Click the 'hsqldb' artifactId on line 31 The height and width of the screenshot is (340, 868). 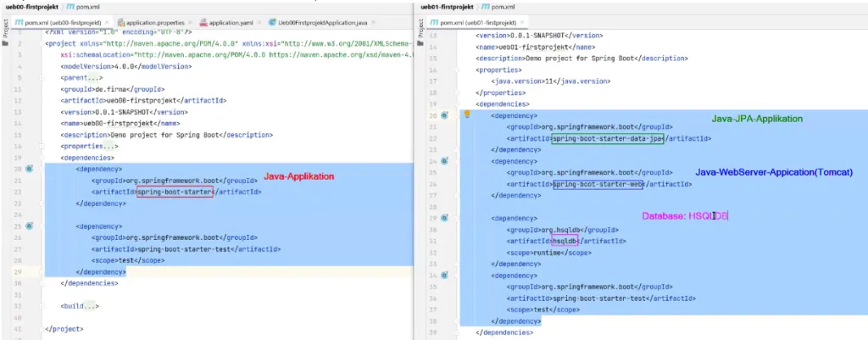[565, 242]
